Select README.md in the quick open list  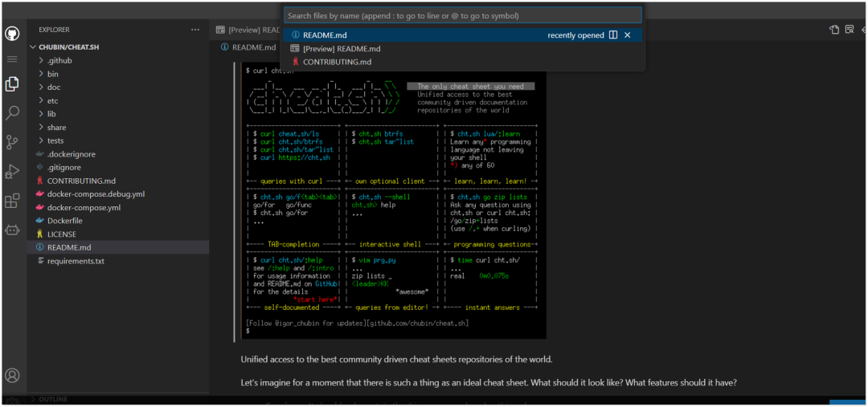pos(463,35)
